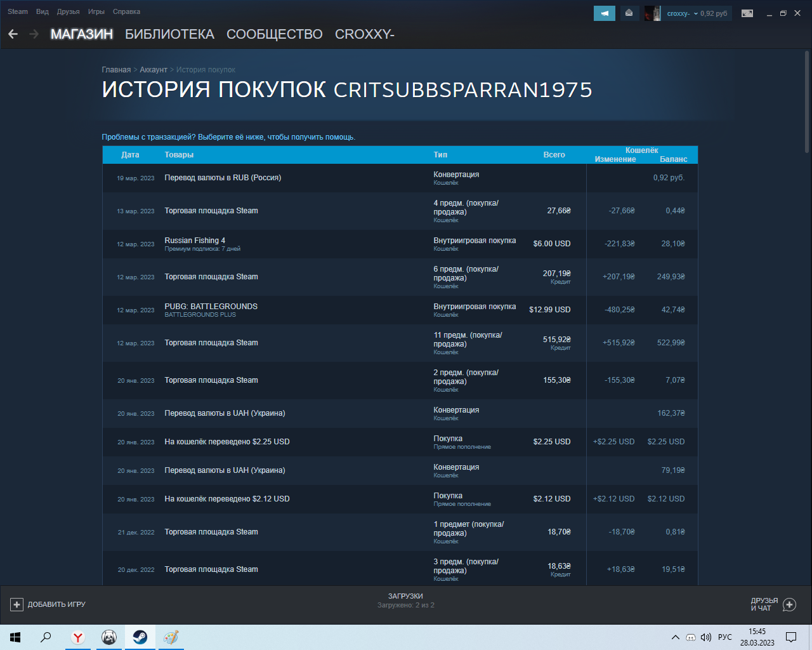Go to СООБЩЕСТВО tab

[x=275, y=34]
